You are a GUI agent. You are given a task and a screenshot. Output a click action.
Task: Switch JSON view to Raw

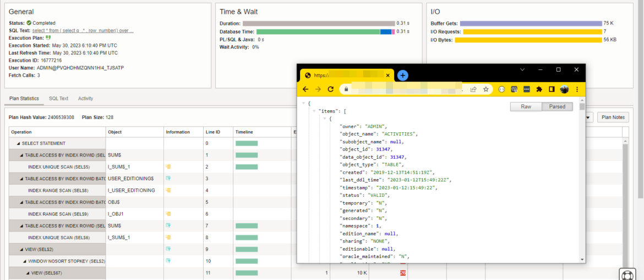[x=526, y=106]
